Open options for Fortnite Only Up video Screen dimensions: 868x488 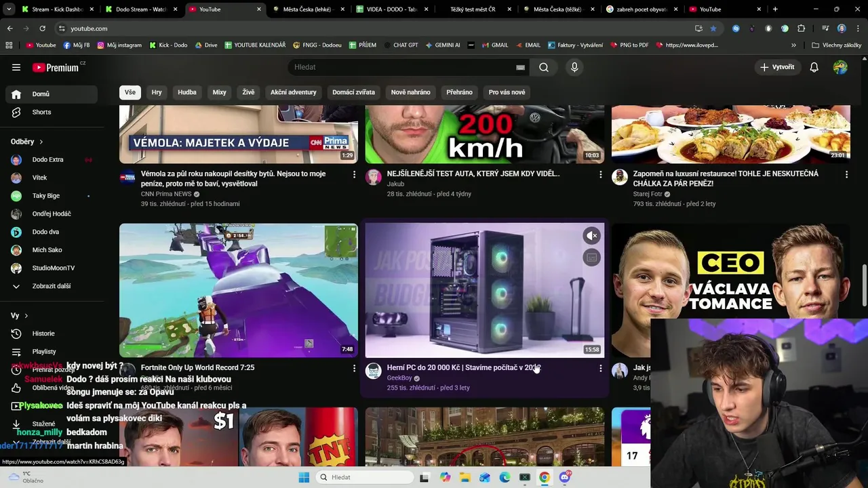tap(354, 368)
